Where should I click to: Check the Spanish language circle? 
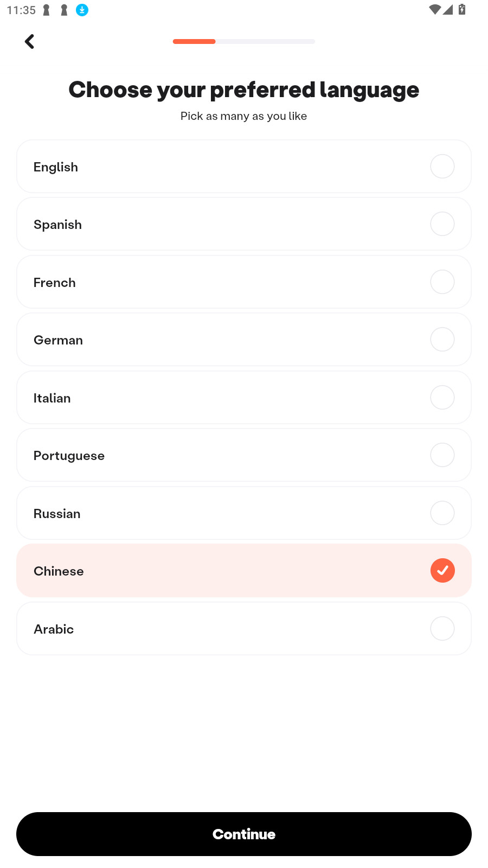[x=442, y=224]
